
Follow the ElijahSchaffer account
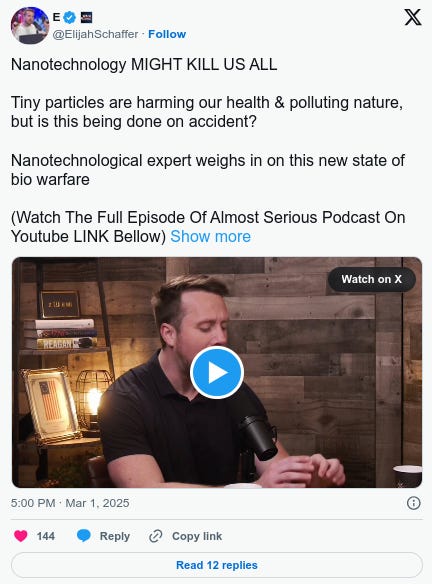point(167,34)
